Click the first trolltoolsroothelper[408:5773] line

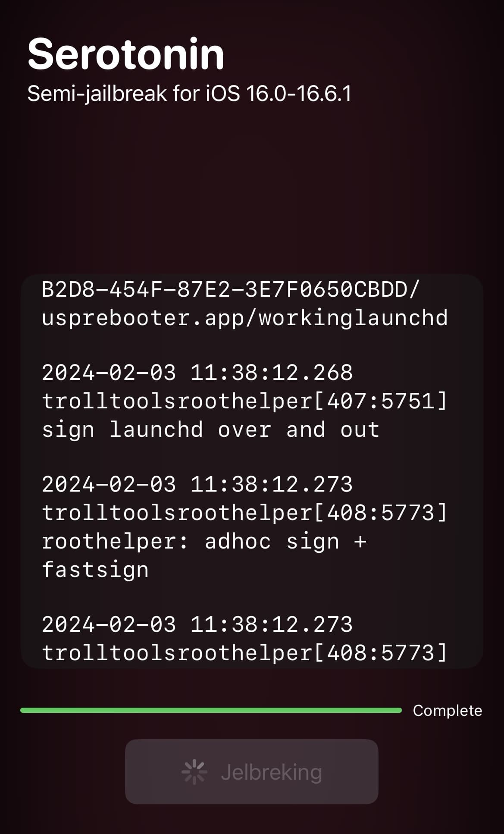[245, 513]
